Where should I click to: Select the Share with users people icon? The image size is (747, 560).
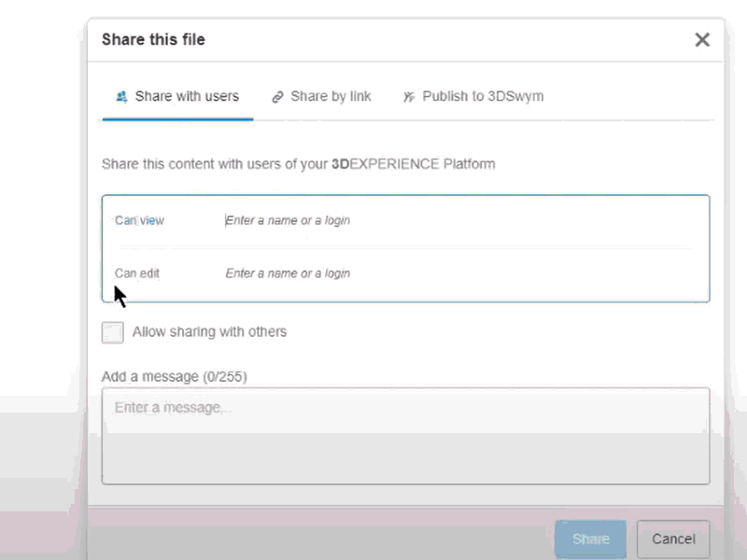click(x=120, y=95)
